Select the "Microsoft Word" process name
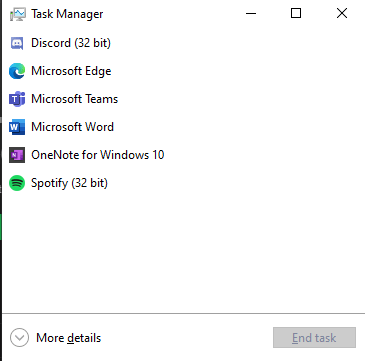This screenshot has height=361, width=365. click(72, 127)
